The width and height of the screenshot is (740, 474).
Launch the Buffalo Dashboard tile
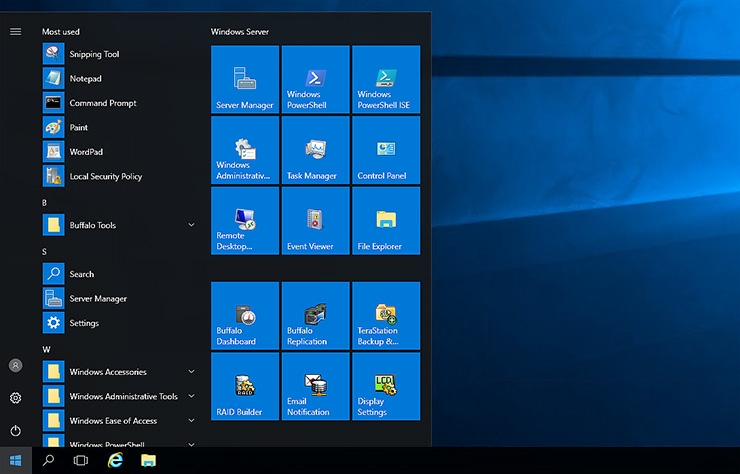coord(245,316)
